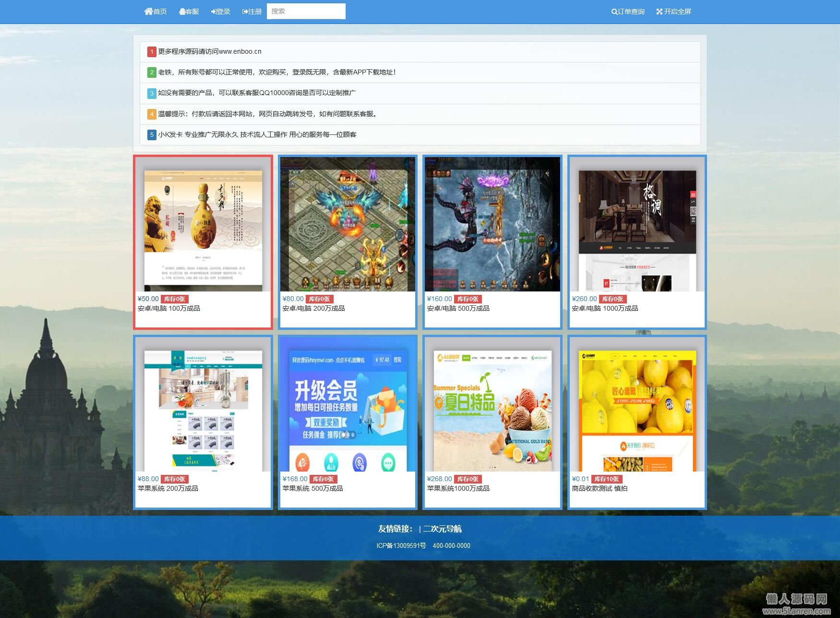The width and height of the screenshot is (840, 618).
Task: Open the 夏日特品 ice cream thumbnail
Action: tap(492, 404)
